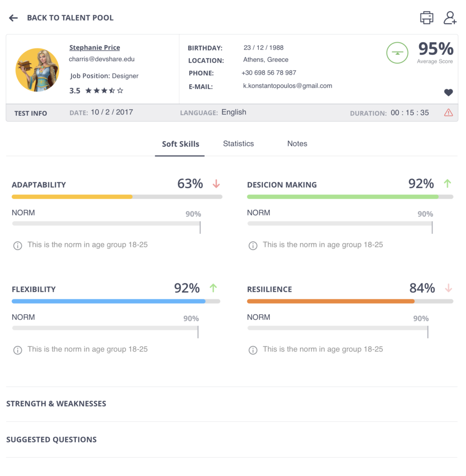Click the green balance score icon
The width and height of the screenshot is (466, 476).
coord(397,53)
